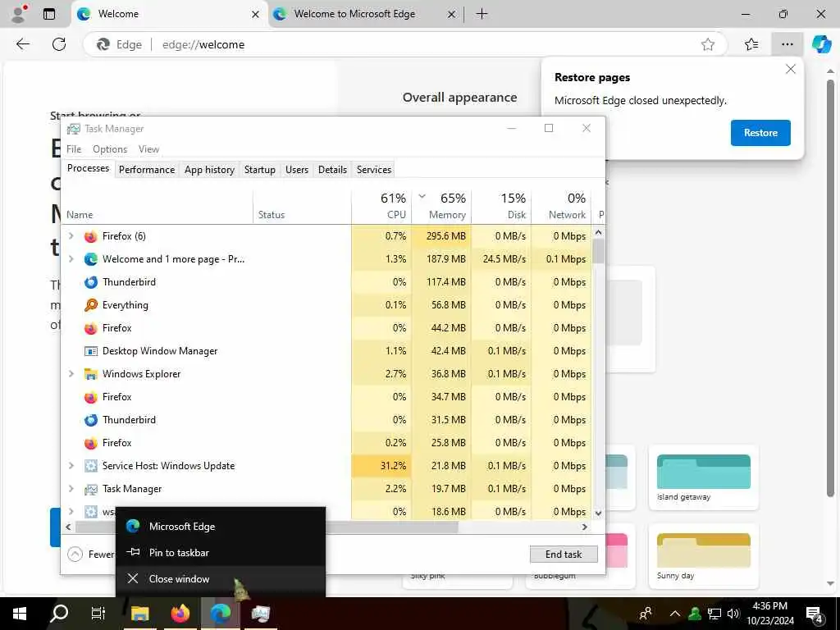Choose Pin to taskbar in jump list
Image resolution: width=840 pixels, height=630 pixels.
tap(221, 553)
